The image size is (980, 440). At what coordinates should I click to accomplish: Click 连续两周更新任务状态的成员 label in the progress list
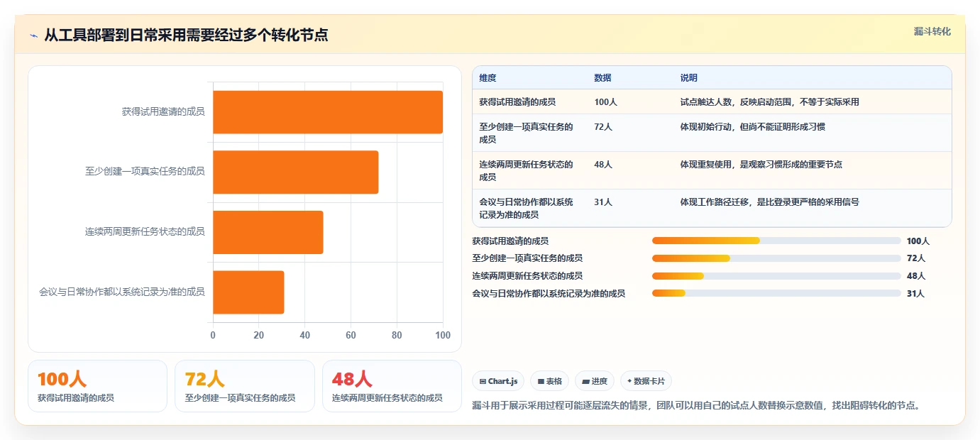527,276
